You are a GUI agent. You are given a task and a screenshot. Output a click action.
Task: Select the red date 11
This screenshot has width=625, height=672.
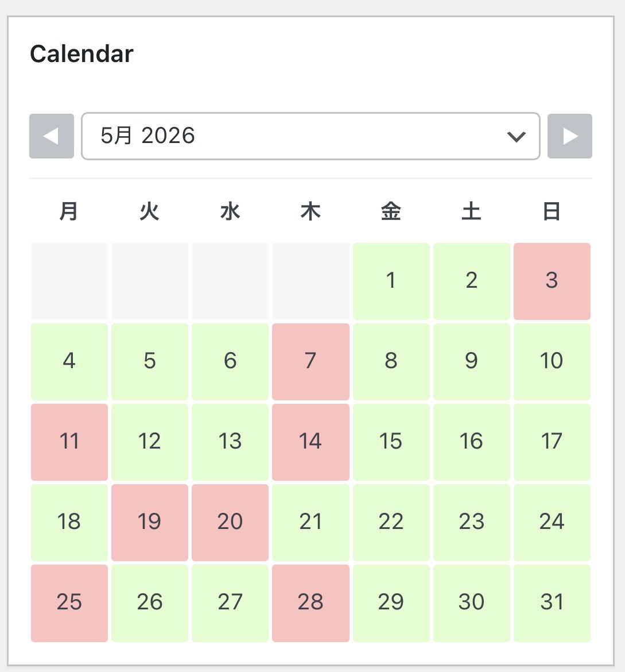click(x=69, y=442)
